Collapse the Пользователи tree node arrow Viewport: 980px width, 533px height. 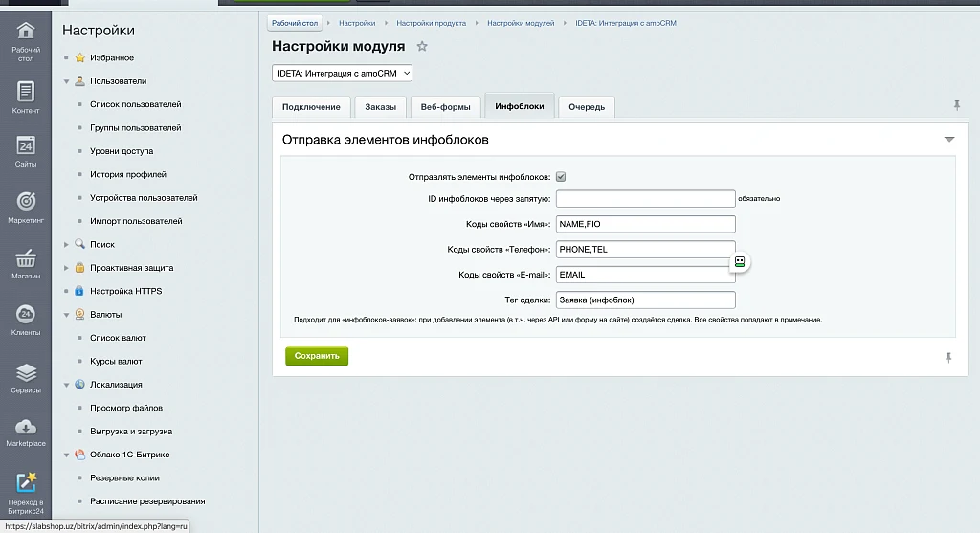pyautogui.click(x=66, y=81)
